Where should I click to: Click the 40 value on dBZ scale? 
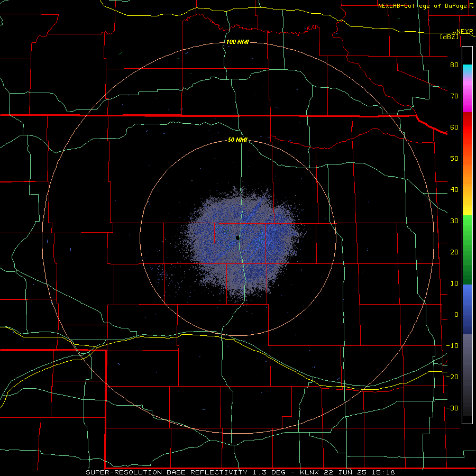(x=454, y=190)
